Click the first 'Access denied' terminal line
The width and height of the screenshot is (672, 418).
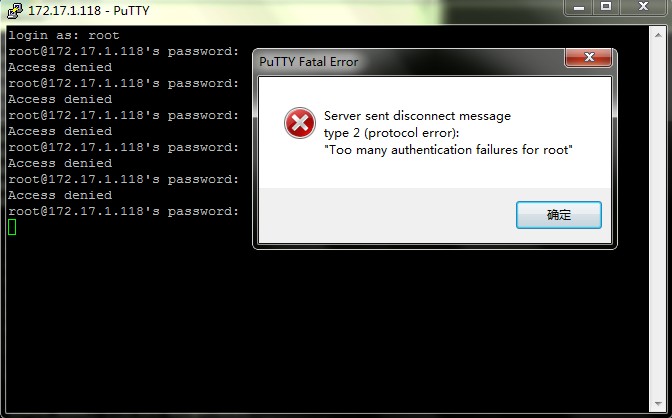point(60,67)
